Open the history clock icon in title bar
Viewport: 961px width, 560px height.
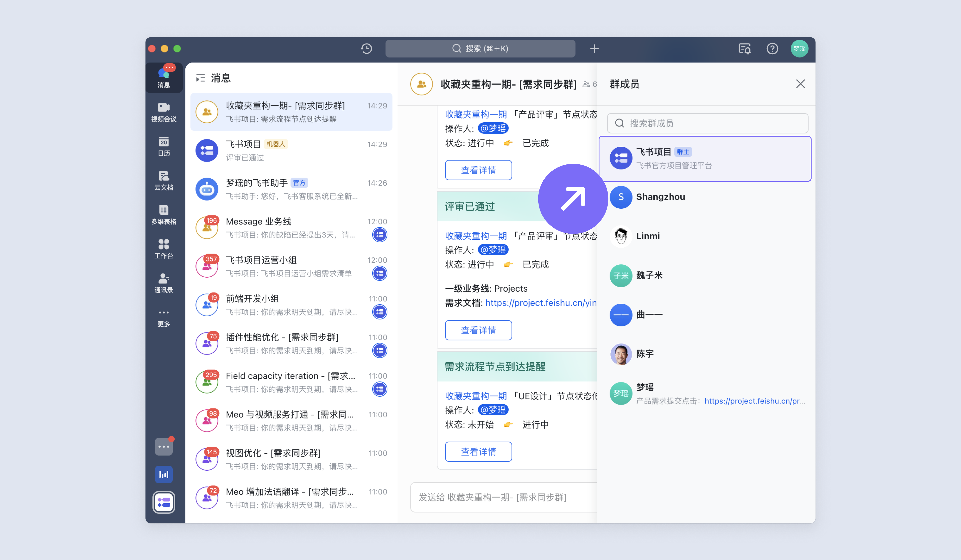(x=367, y=48)
